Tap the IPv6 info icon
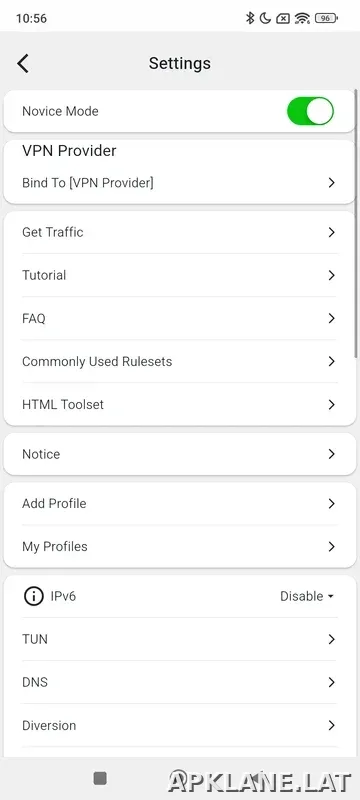This screenshot has height=800, width=360. coord(34,596)
